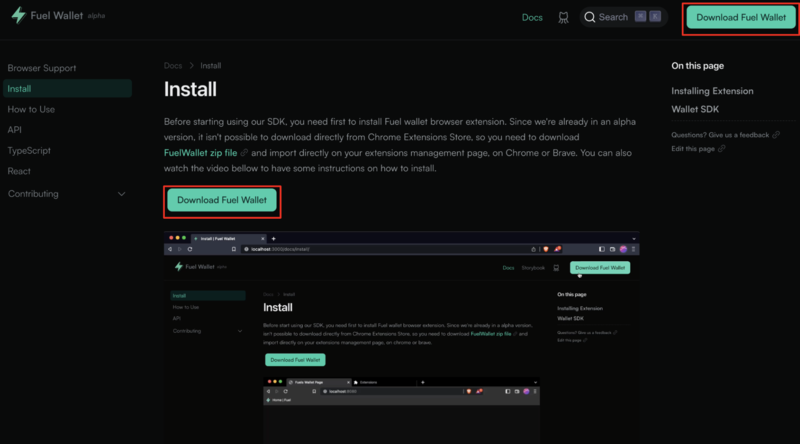
Task: Click the installation video thumbnail
Action: click(402, 337)
